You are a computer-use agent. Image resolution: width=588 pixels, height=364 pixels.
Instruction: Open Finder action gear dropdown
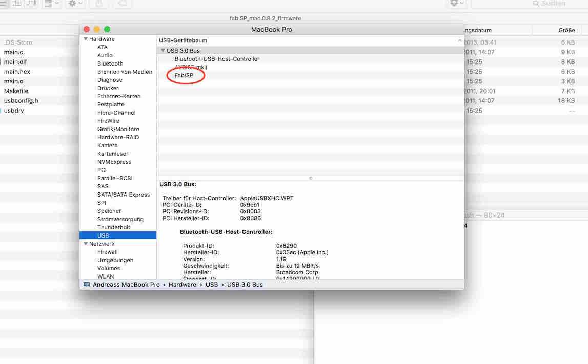[x=75, y=4]
